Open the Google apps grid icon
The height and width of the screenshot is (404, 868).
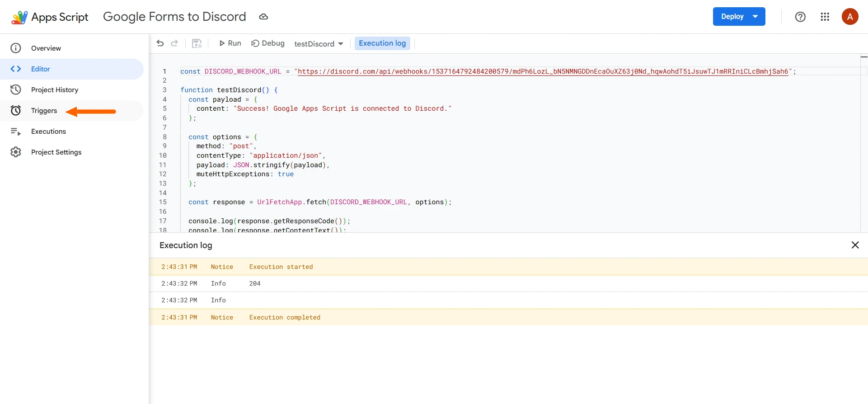(825, 17)
